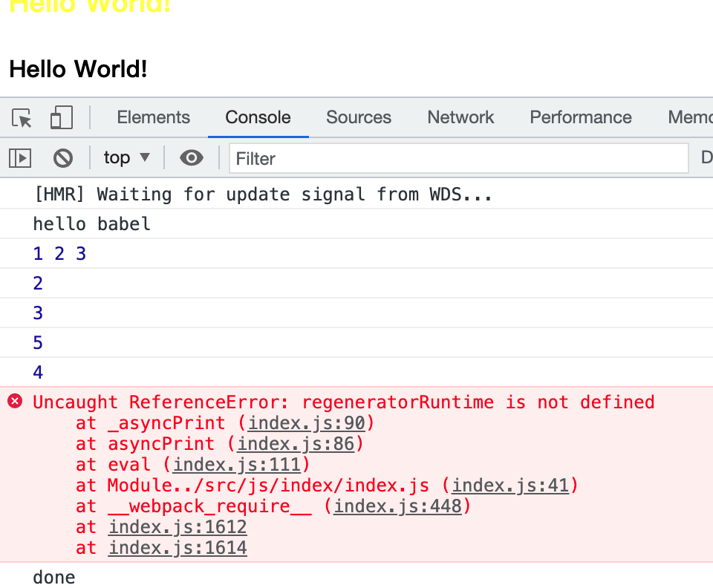
Task: Toggle the device toolbar icon
Action: (x=62, y=118)
